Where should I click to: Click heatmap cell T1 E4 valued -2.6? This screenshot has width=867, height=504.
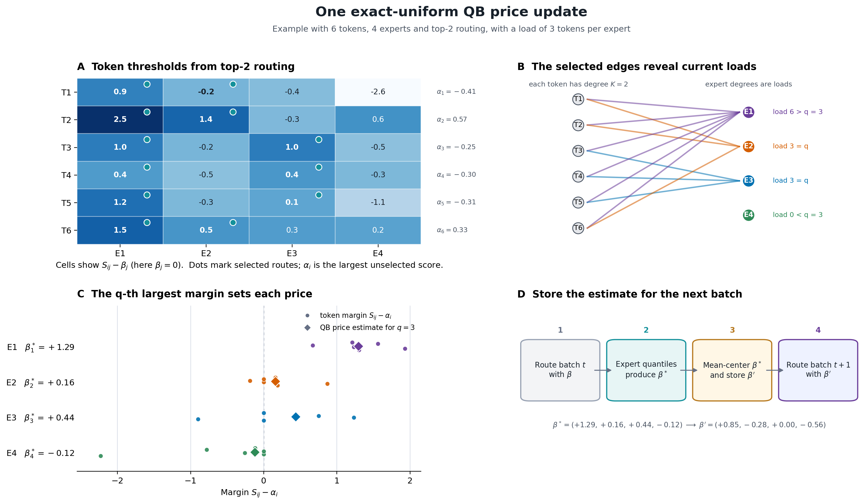pyautogui.click(x=378, y=92)
